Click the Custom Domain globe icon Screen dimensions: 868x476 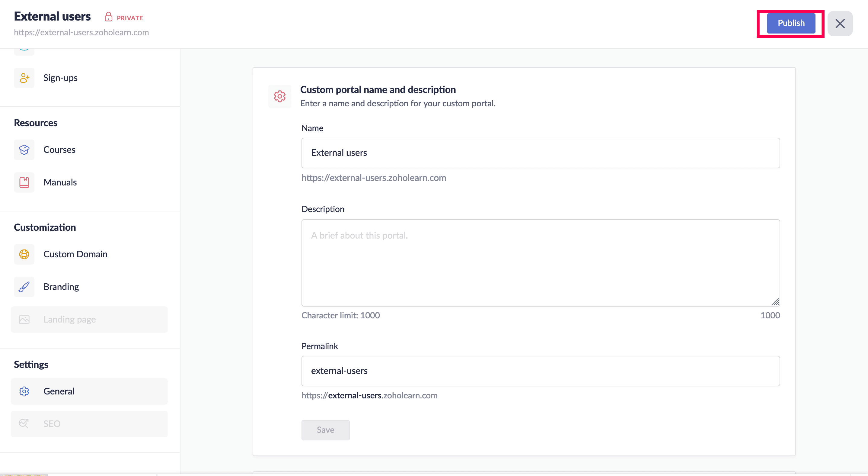(24, 254)
